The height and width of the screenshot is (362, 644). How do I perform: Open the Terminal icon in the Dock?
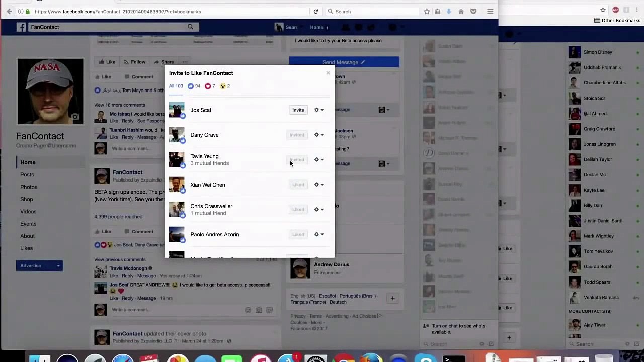click(454, 359)
